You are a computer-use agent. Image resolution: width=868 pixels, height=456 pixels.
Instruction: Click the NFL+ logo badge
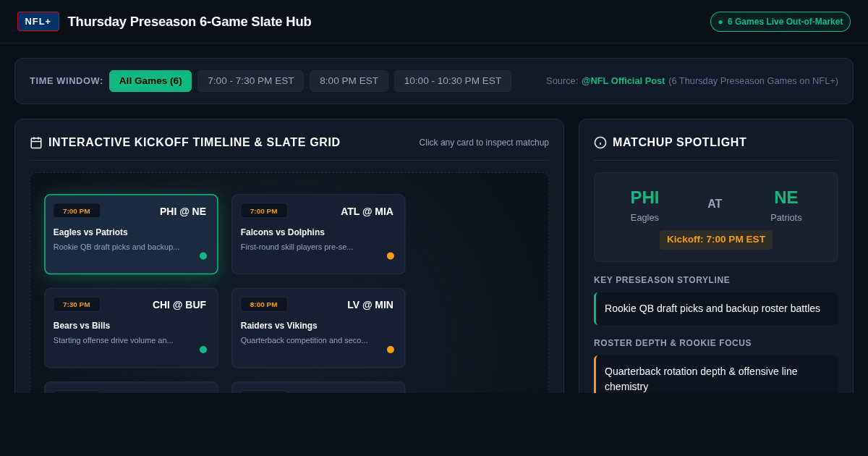(38, 22)
